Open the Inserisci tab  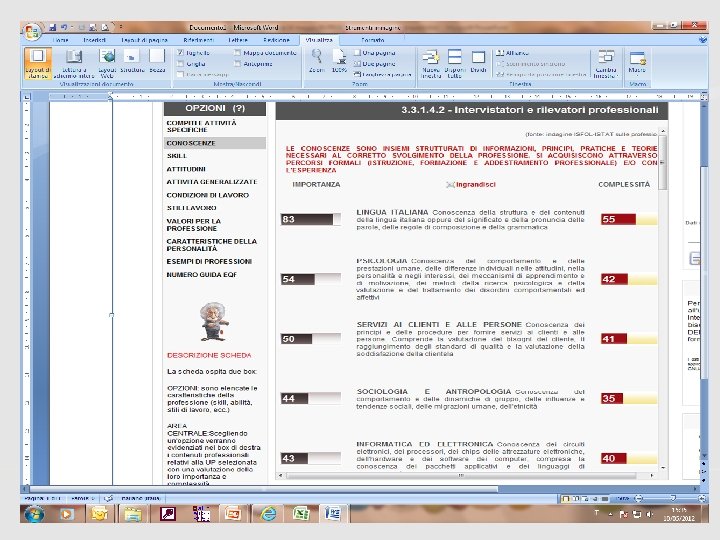[94, 40]
